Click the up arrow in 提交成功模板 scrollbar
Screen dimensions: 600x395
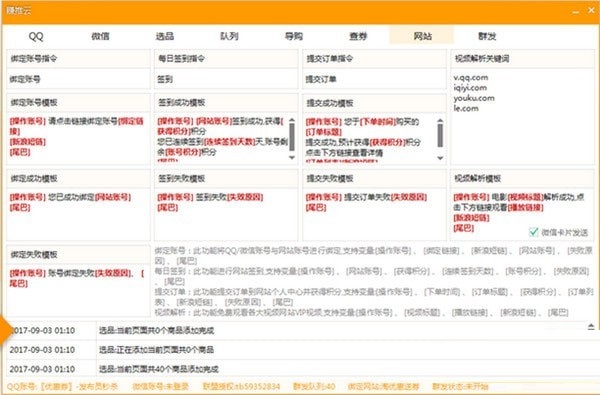coord(440,121)
